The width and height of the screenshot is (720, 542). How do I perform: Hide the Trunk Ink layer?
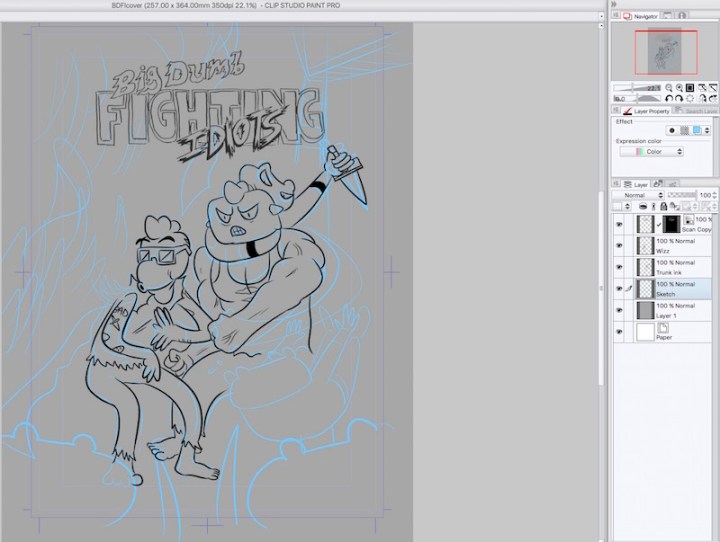point(620,268)
